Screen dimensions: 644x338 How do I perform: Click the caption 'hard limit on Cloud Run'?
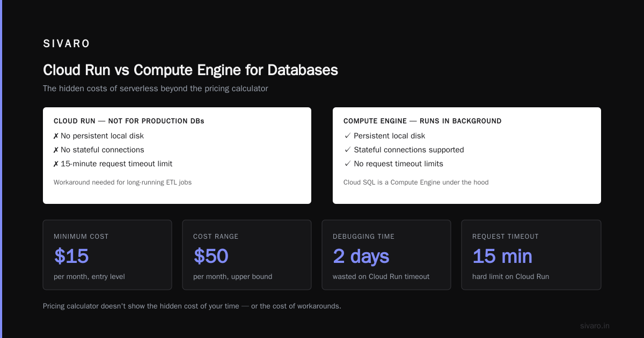[x=510, y=277]
